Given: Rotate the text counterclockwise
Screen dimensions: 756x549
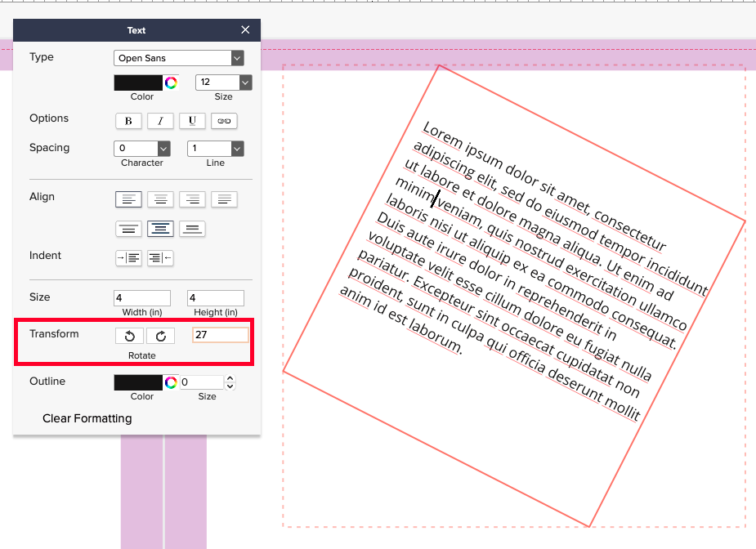Looking at the screenshot, I should (129, 336).
